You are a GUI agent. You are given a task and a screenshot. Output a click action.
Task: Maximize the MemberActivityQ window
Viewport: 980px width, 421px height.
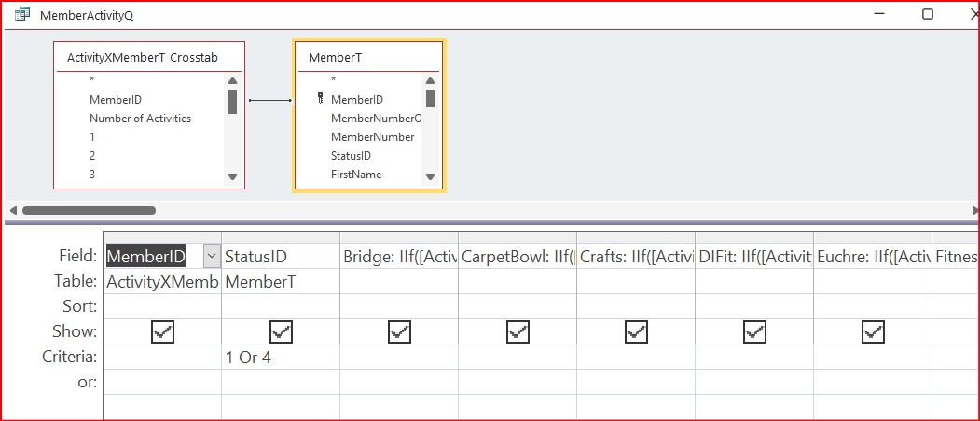pyautogui.click(x=928, y=14)
